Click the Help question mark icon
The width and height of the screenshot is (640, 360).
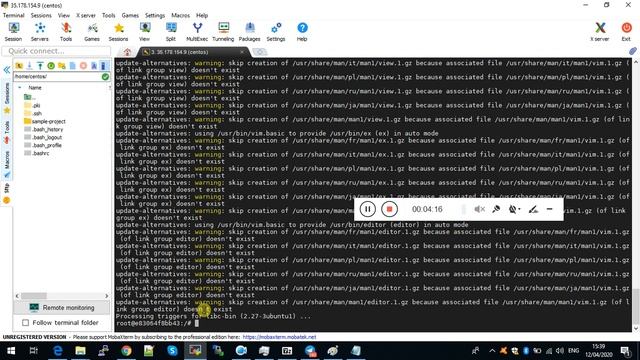click(x=302, y=32)
